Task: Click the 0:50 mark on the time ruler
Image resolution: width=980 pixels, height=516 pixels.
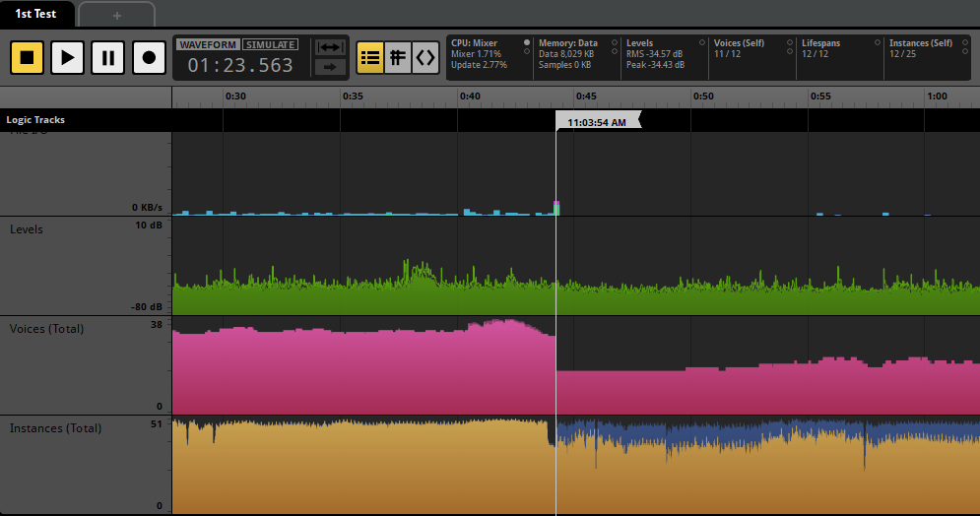Action: (703, 97)
